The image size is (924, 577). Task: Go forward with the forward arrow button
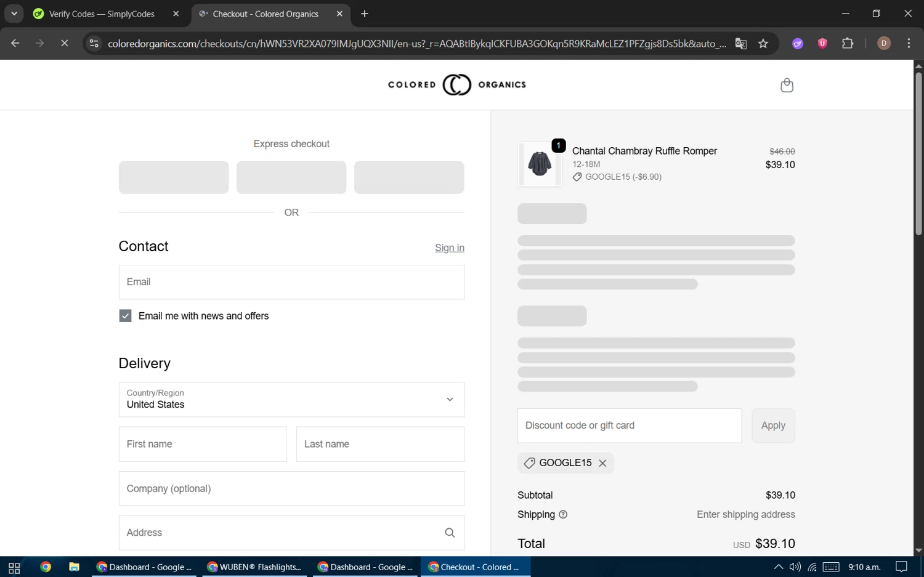click(x=39, y=43)
